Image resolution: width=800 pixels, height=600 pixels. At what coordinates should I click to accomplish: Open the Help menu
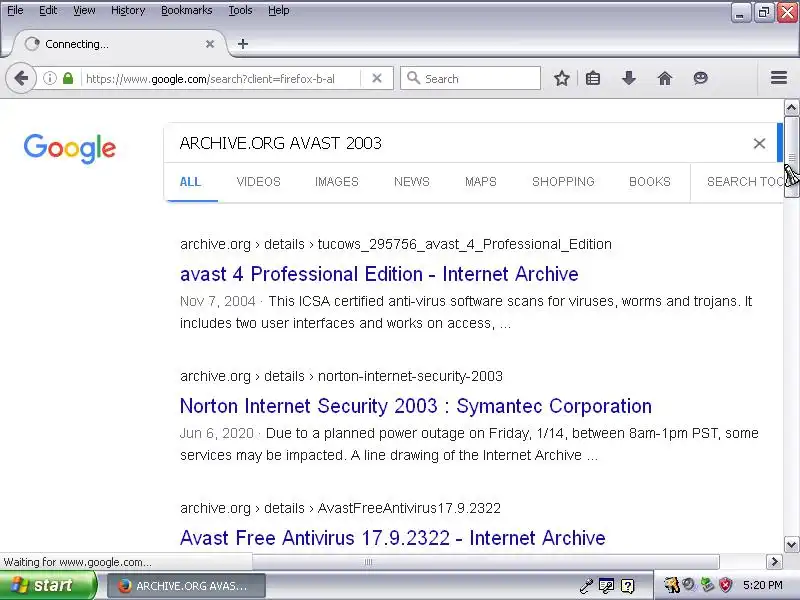click(x=279, y=10)
